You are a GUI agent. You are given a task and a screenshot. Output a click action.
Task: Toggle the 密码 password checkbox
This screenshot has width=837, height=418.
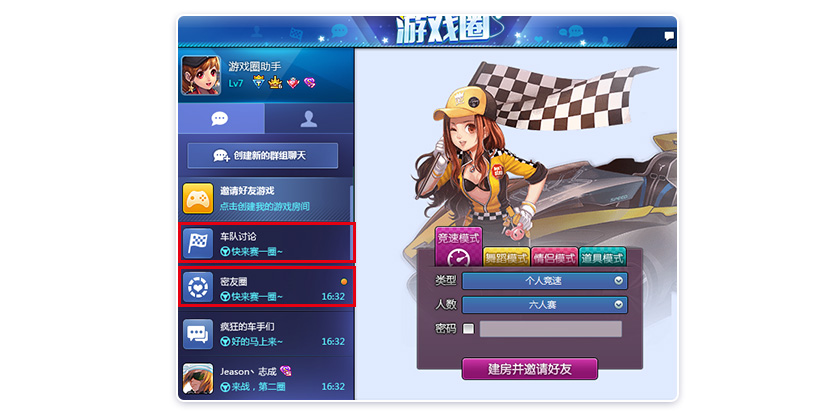[469, 329]
